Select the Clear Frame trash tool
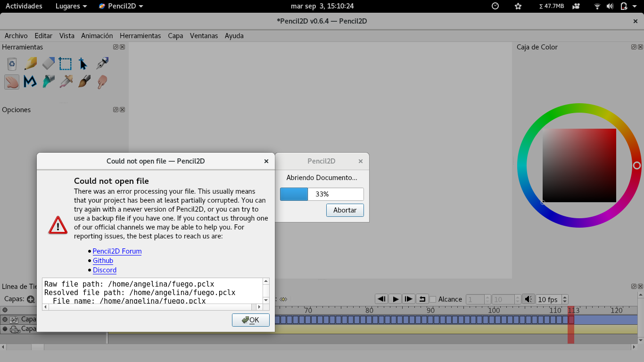This screenshot has height=362, width=644. click(12, 64)
